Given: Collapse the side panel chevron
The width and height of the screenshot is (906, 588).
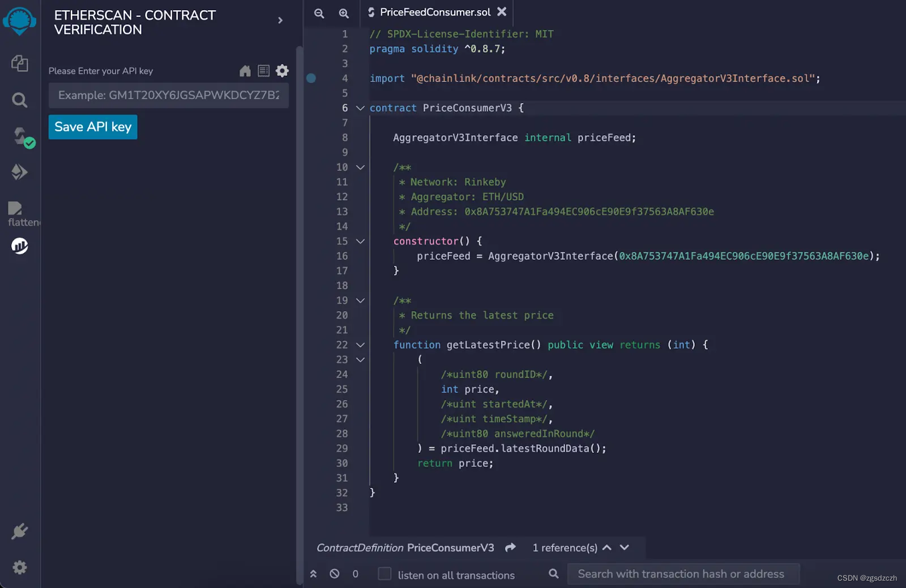Looking at the screenshot, I should coord(280,20).
